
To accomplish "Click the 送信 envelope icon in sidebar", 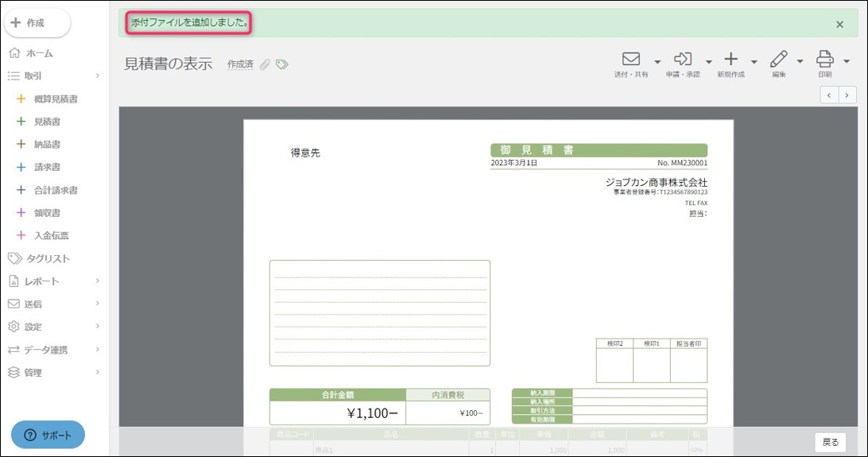I will (14, 304).
